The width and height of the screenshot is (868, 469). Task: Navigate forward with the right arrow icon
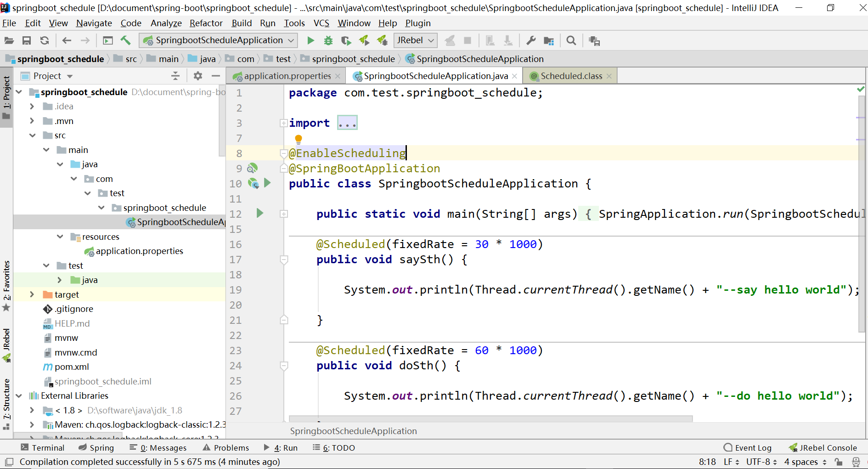(x=85, y=41)
